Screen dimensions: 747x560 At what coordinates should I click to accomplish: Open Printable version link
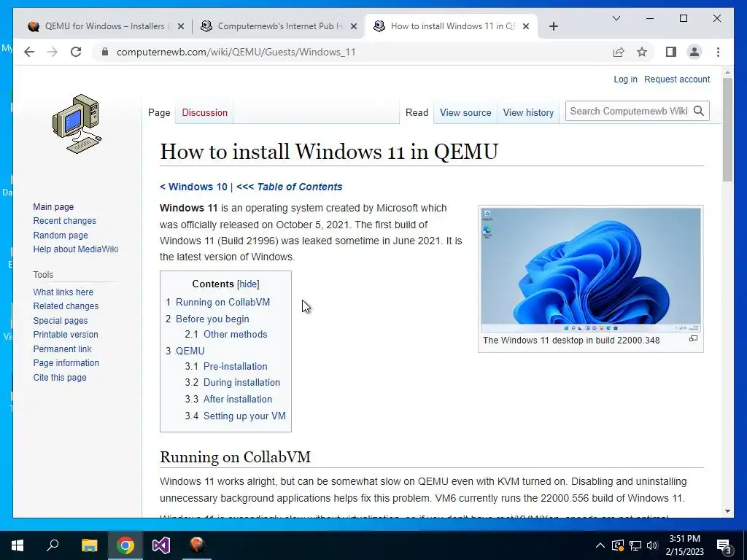point(65,334)
